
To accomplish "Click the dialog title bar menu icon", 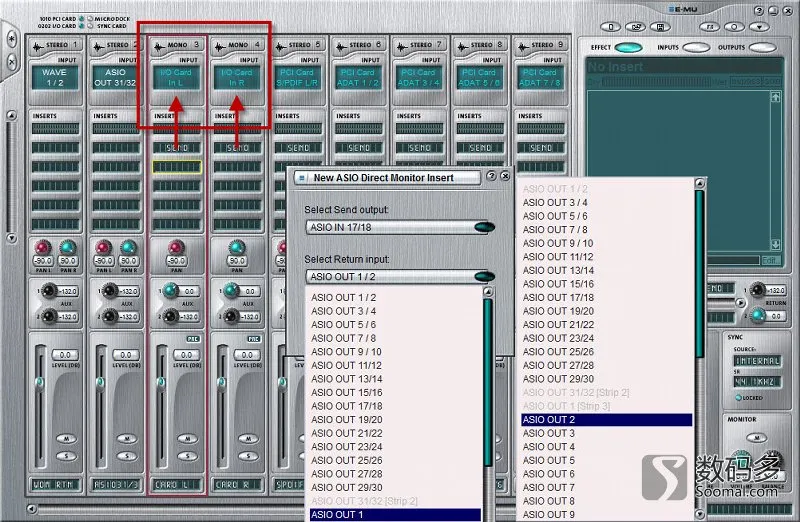I will (302, 178).
